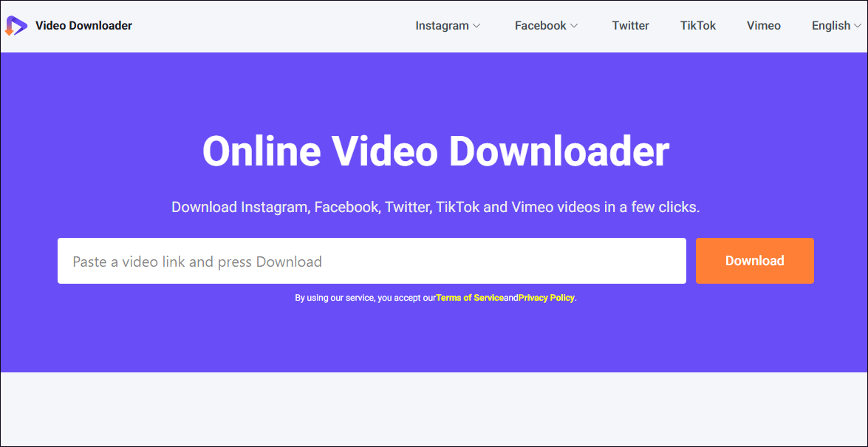The height and width of the screenshot is (447, 868).
Task: Select Vimeo in the navigation menu
Action: (763, 25)
